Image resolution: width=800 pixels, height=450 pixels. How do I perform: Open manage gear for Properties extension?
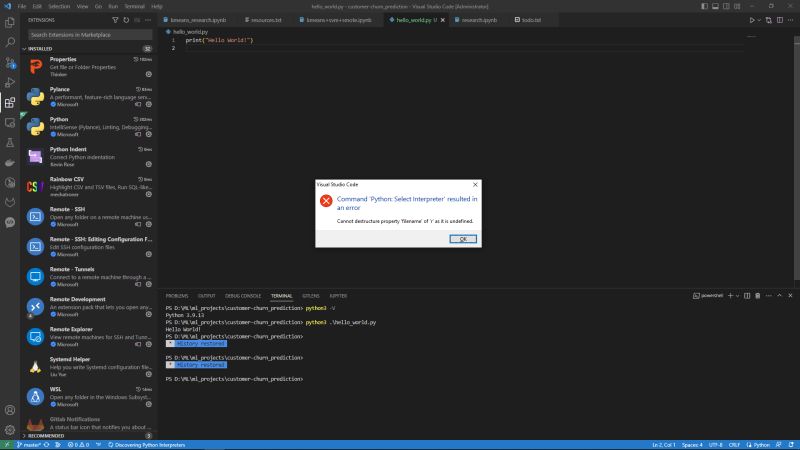point(148,74)
